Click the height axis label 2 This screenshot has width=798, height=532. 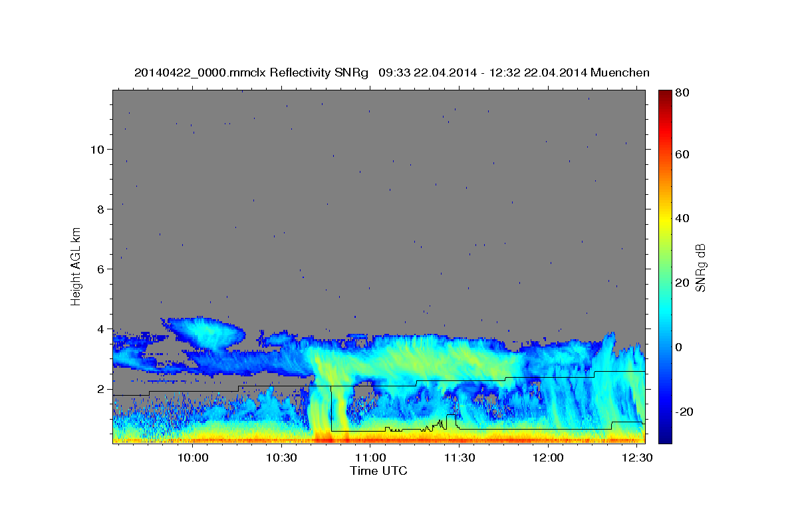tap(100, 388)
